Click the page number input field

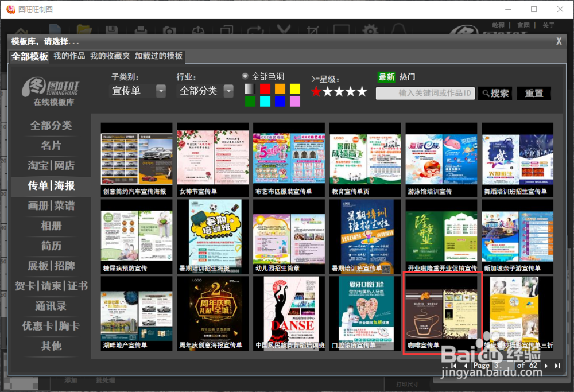(503, 365)
